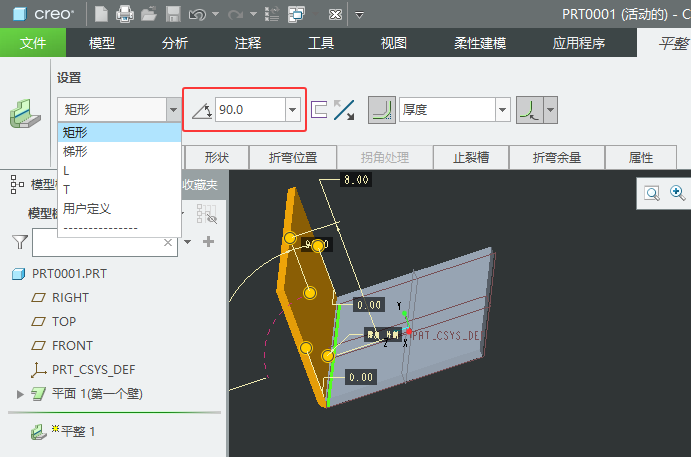
Task: Open the search options dropdown arrow
Action: tap(188, 242)
